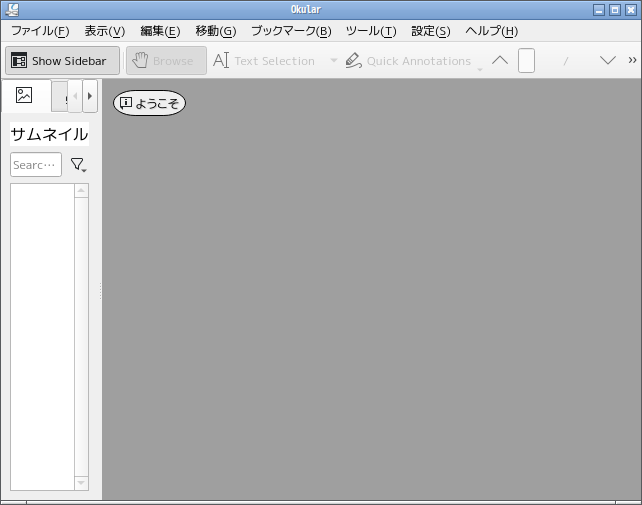This screenshot has height=505, width=642.
Task: Select the partially hidden second sidebar tab
Action: click(x=59, y=96)
